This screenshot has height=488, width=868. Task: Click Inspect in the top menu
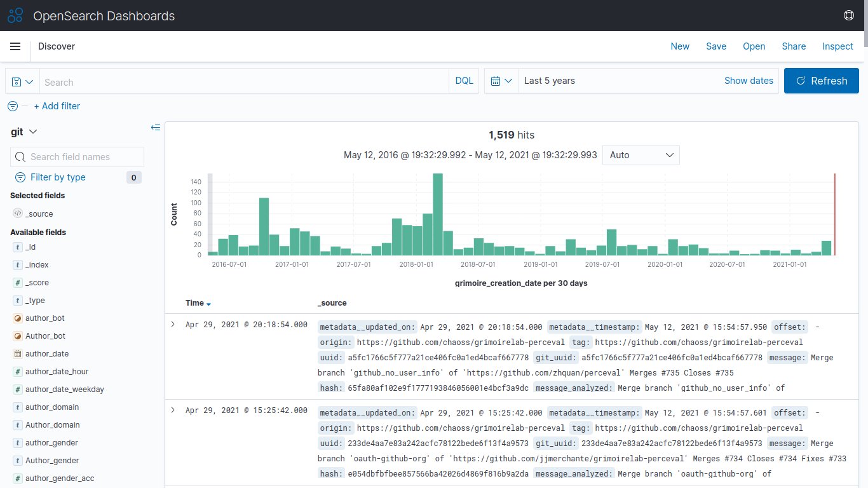tap(838, 46)
